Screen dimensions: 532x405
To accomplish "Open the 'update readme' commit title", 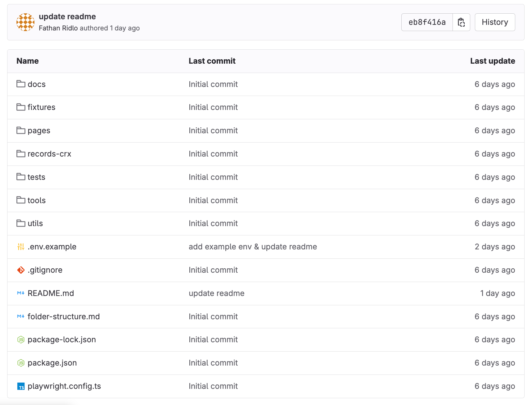I will 67,16.
